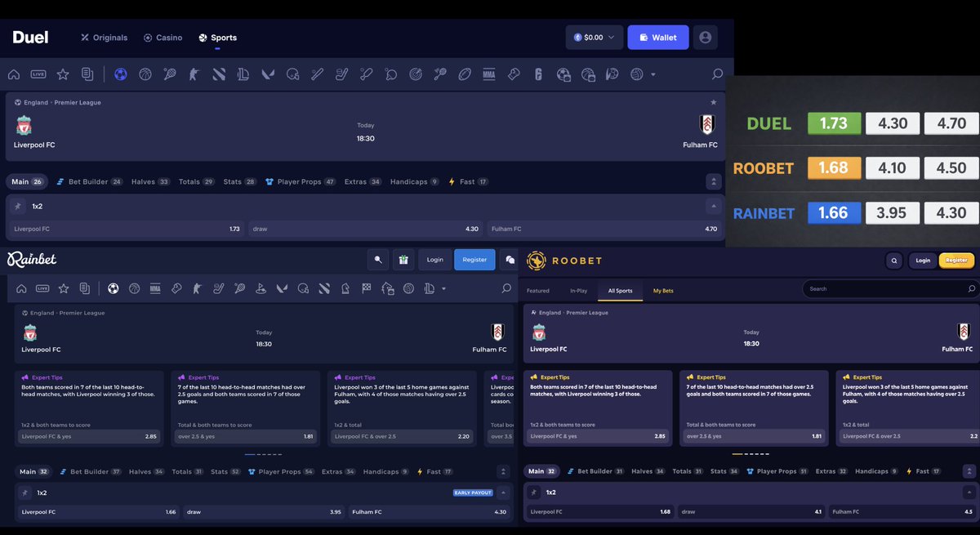Select League of Legends icon in Duel bar
Image resolution: width=980 pixels, height=535 pixels.
tap(243, 74)
